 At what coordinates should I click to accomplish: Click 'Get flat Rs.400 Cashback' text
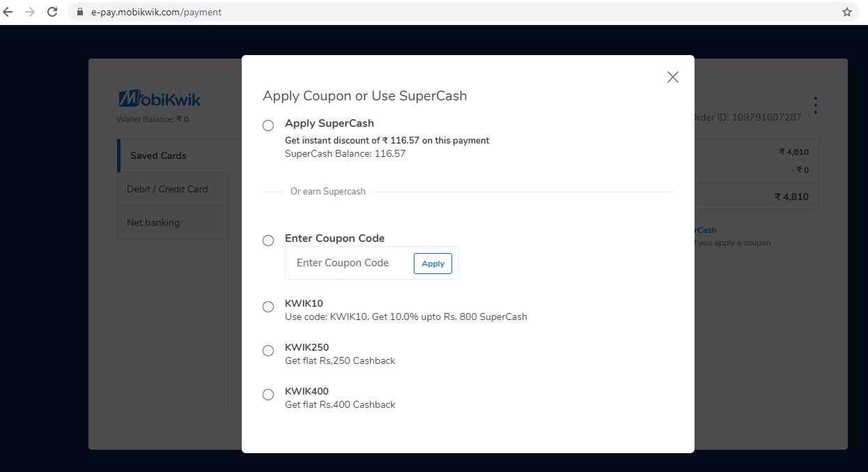tap(340, 404)
